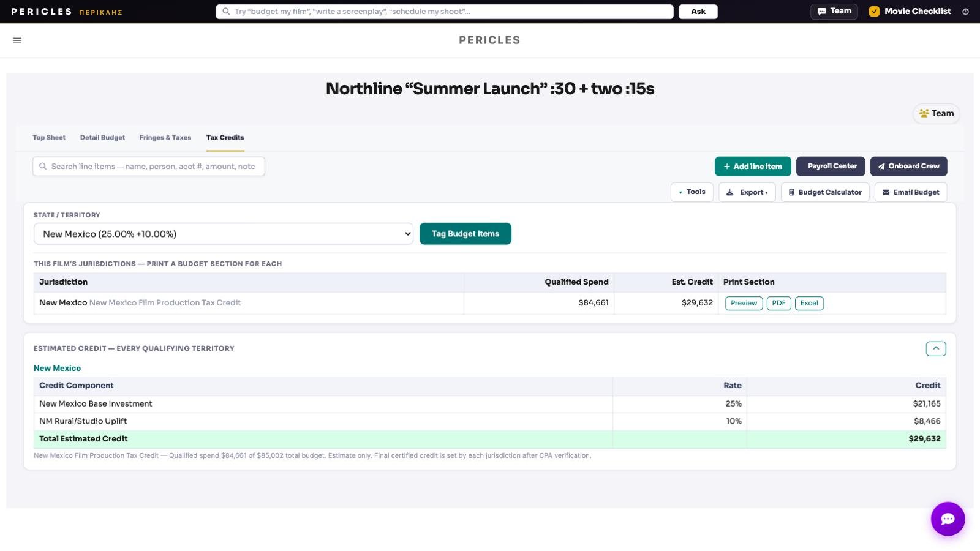Click the Add line item button
980x551 pixels.
[753, 167]
